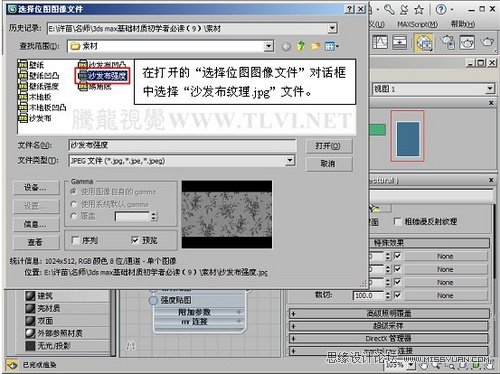This screenshot has height=374, width=500.
Task: Open the Curve Editor toolbar icon
Action: click(x=380, y=42)
